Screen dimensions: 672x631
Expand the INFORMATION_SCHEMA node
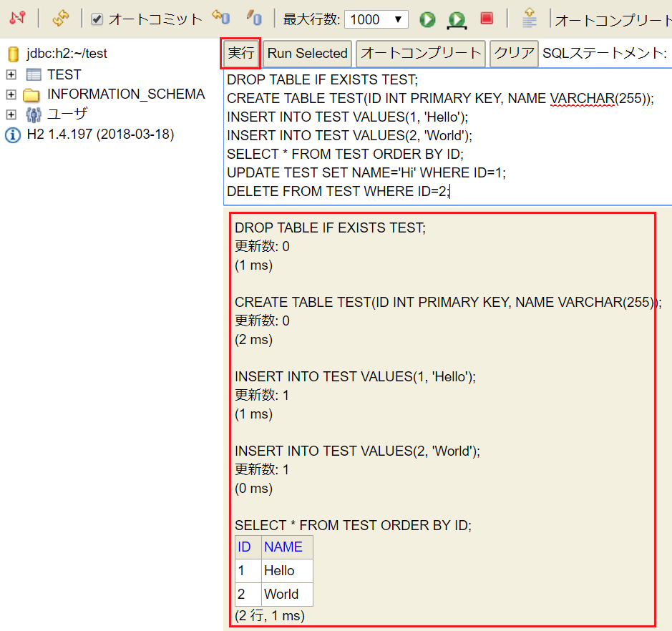pos(11,94)
